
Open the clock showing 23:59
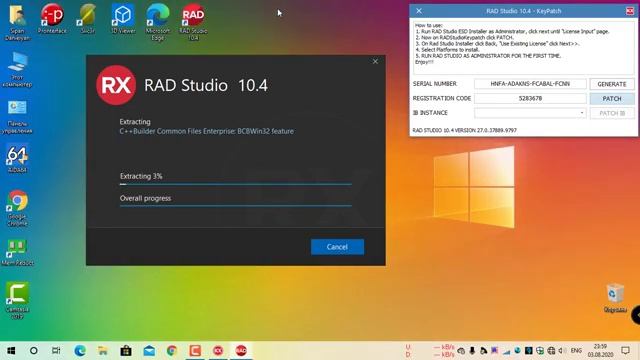[x=600, y=351]
